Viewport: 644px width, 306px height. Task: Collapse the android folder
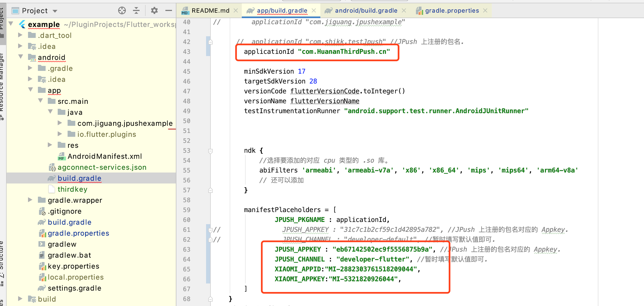(21, 57)
